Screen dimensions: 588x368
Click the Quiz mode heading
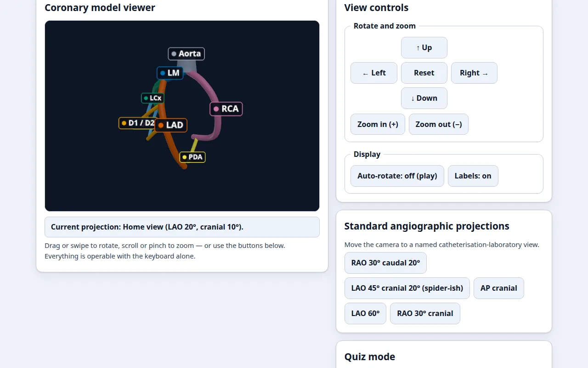coord(370,357)
